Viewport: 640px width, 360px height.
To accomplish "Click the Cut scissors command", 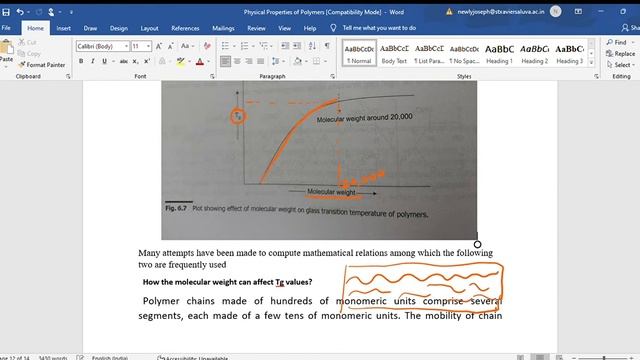I will coord(27,42).
